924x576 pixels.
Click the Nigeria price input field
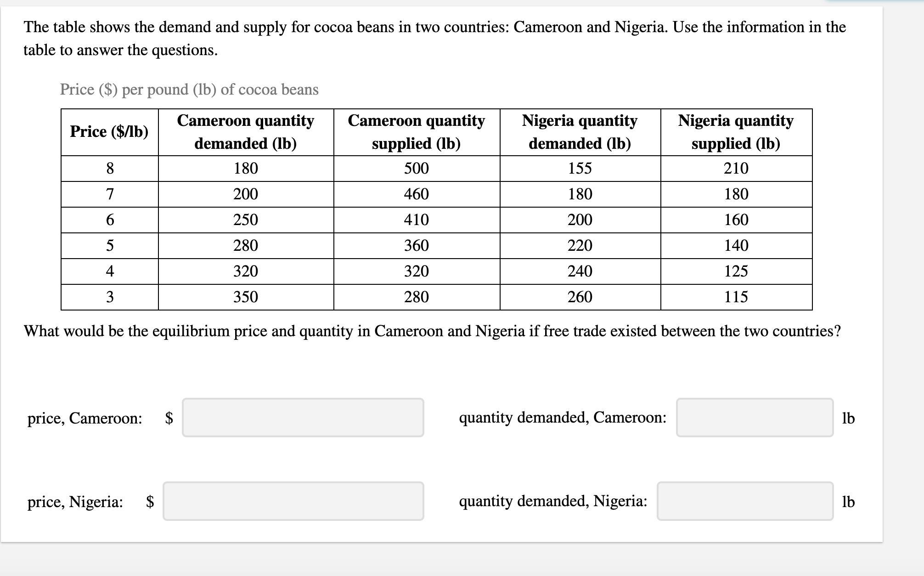pos(293,501)
